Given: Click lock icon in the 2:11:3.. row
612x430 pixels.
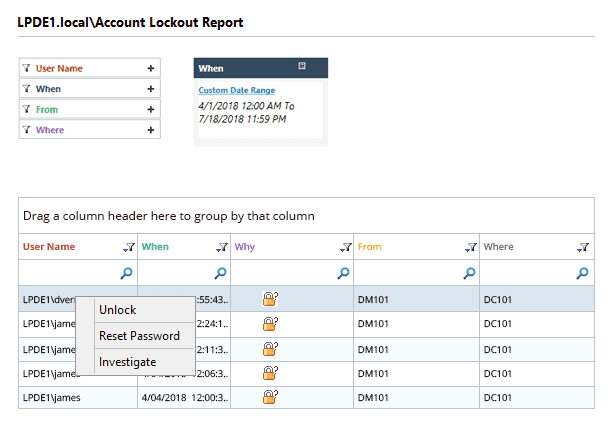Looking at the screenshot, I should tap(270, 349).
